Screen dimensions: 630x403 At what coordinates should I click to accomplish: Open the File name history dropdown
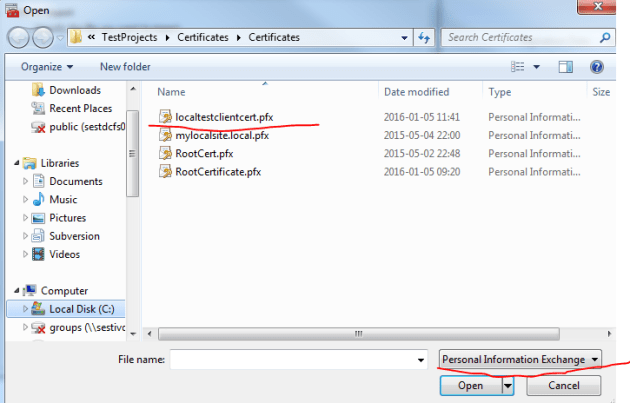coord(421,360)
